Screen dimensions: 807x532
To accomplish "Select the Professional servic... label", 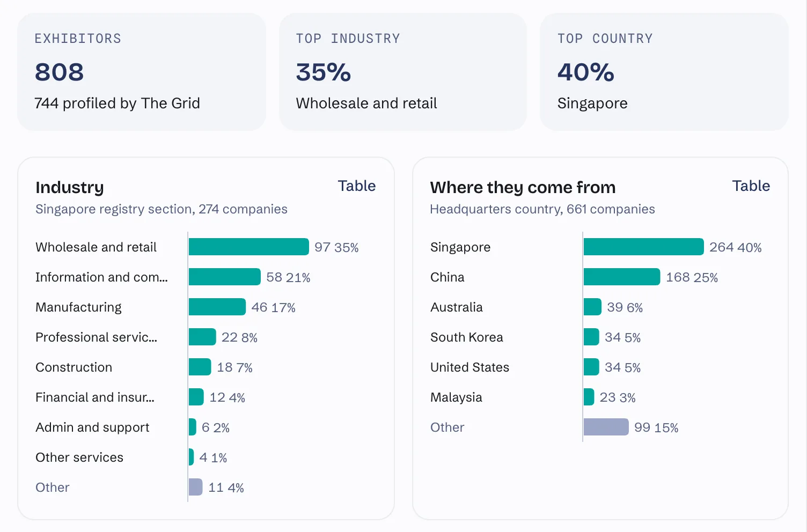I will point(96,337).
